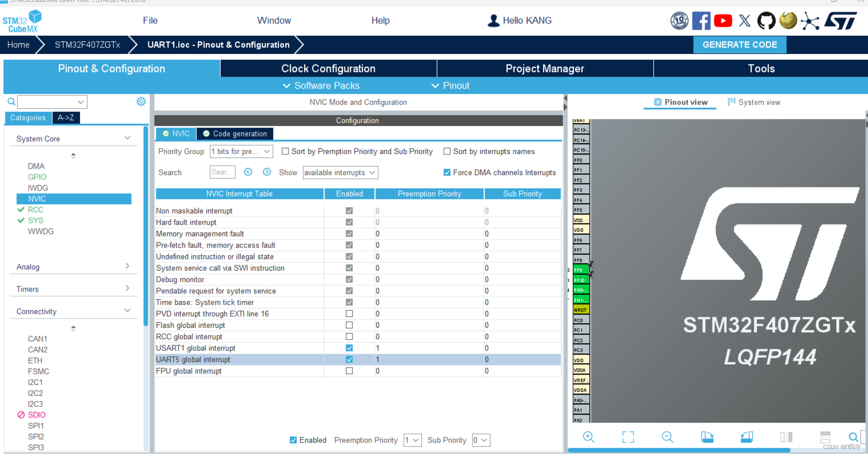Uncheck Force DMA channels Interrupts
The width and height of the screenshot is (868, 454).
[x=447, y=172]
